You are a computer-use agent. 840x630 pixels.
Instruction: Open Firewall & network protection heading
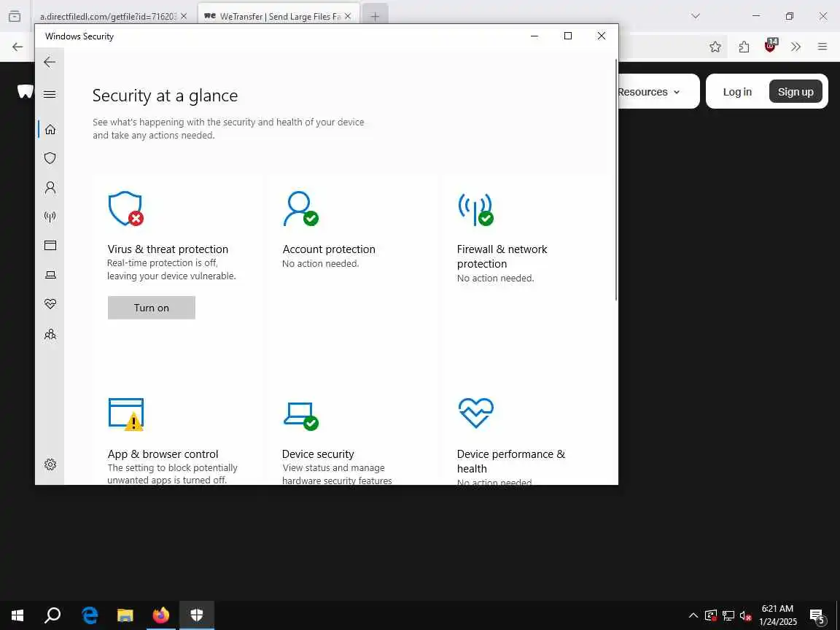502,257
